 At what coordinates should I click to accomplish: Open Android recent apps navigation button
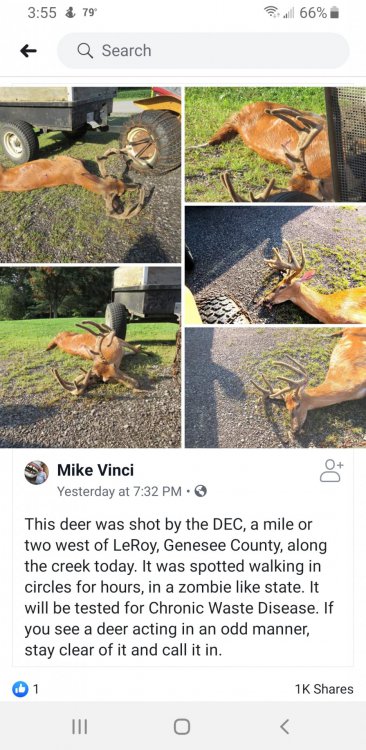click(79, 727)
